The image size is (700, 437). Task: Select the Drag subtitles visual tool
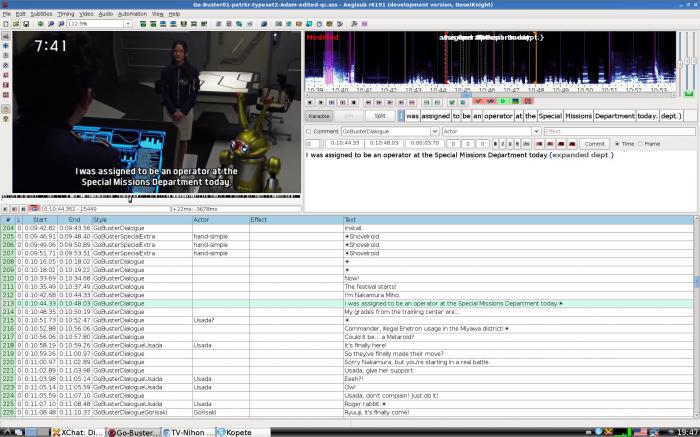[x=6, y=46]
